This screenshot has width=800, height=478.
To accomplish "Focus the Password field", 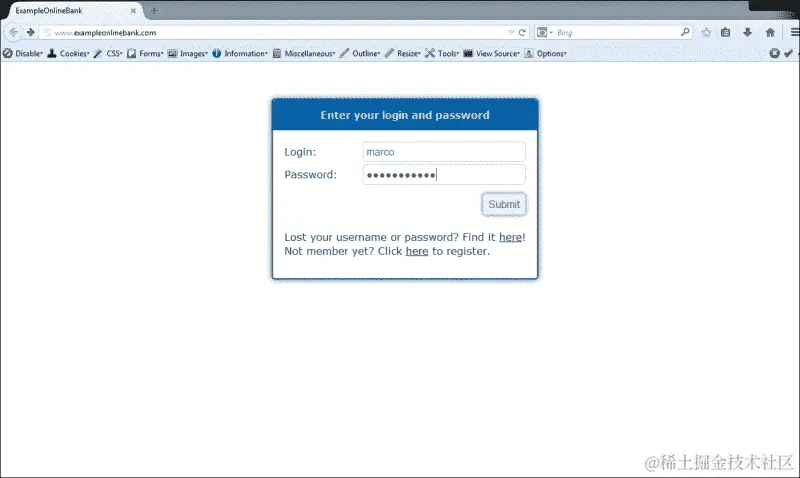I will (444, 174).
